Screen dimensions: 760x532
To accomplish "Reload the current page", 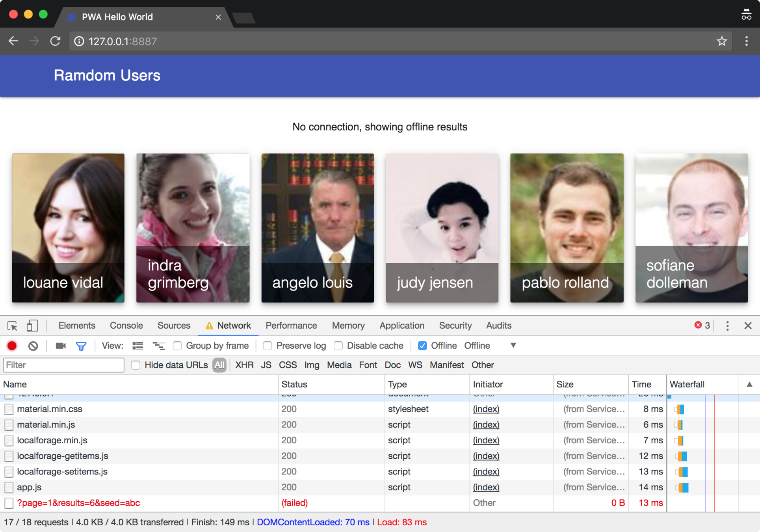I will (55, 41).
